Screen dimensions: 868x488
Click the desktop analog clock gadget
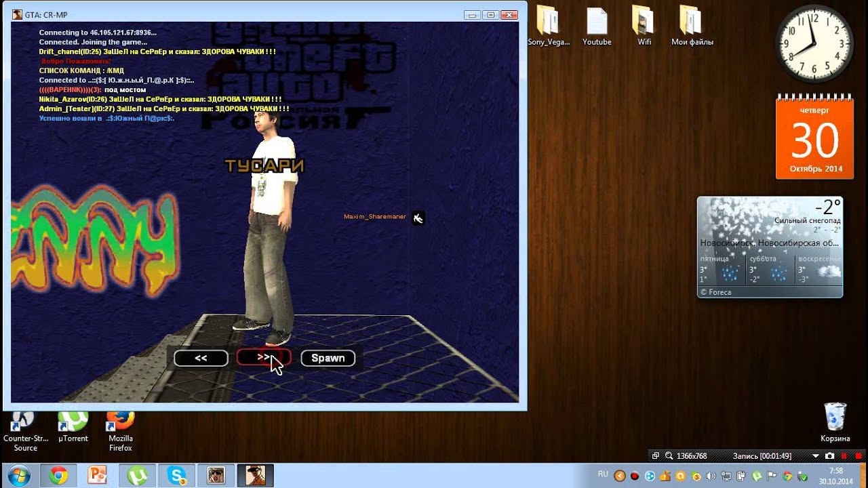814,43
